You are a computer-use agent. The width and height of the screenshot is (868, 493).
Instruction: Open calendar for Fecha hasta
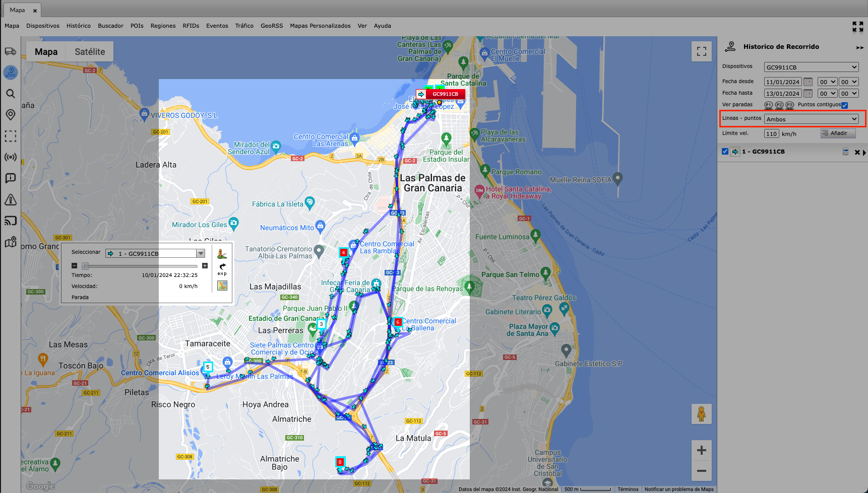(808, 93)
